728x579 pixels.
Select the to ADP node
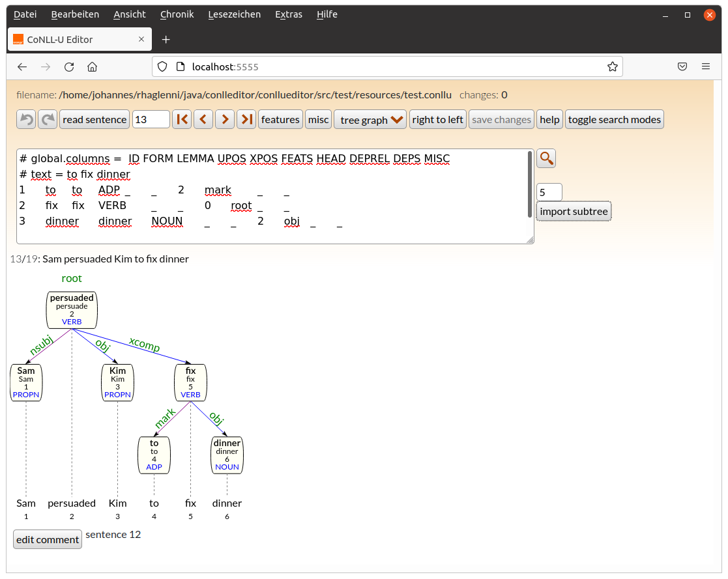pos(154,455)
